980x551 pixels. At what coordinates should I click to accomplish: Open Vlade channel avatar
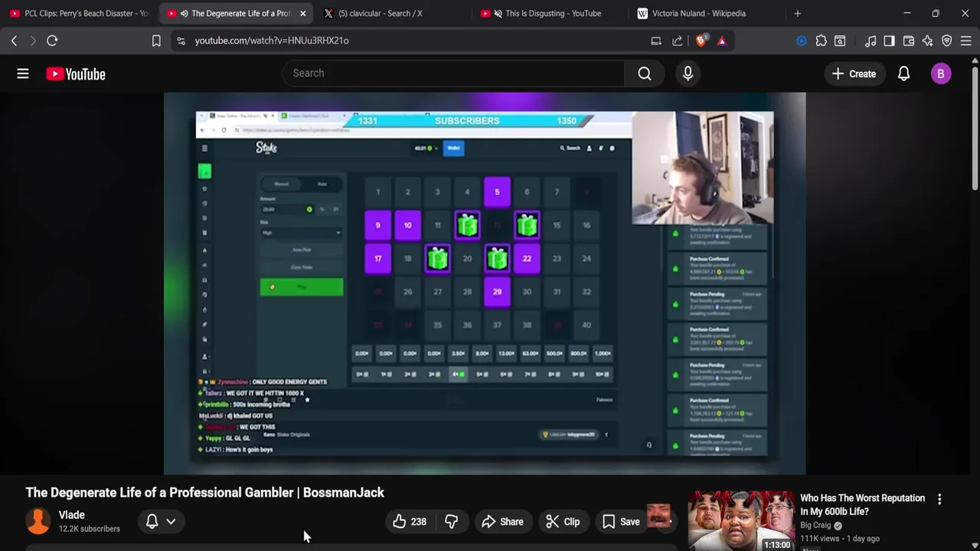(38, 521)
